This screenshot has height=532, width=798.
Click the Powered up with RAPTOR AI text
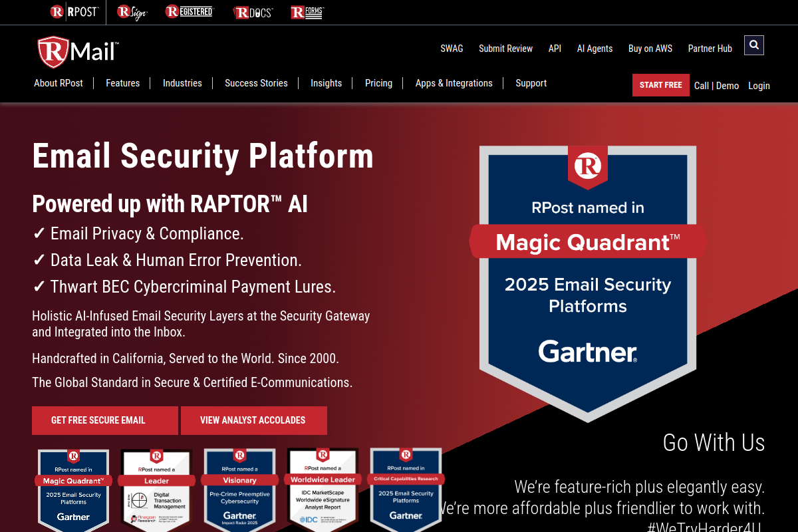(x=170, y=203)
